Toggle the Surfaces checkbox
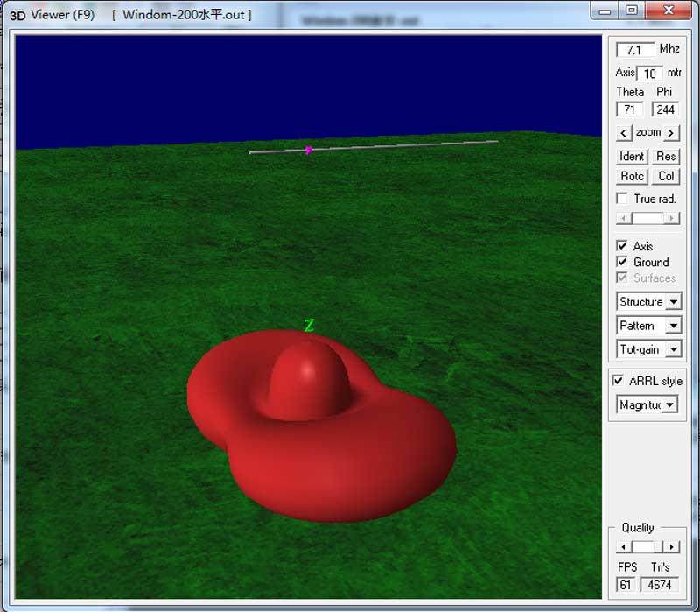Viewport: 700px width, 612px height. click(622, 278)
